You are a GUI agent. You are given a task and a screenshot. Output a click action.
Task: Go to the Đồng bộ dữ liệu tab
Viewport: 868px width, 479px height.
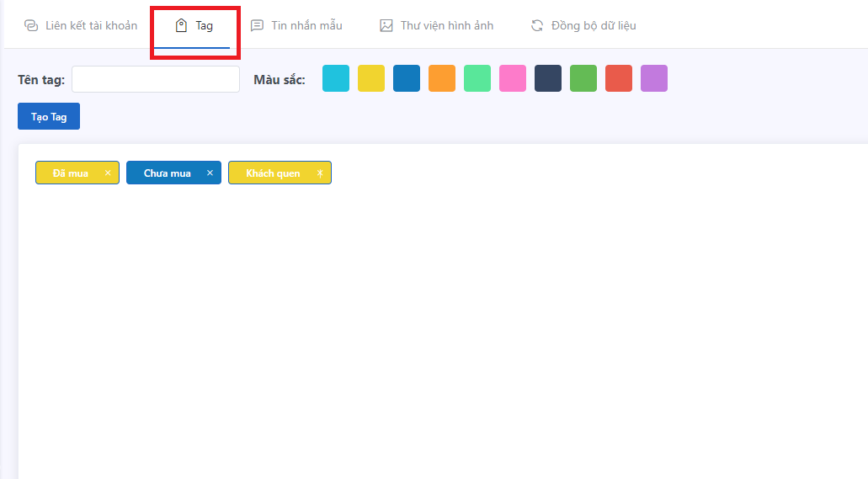[x=583, y=25]
